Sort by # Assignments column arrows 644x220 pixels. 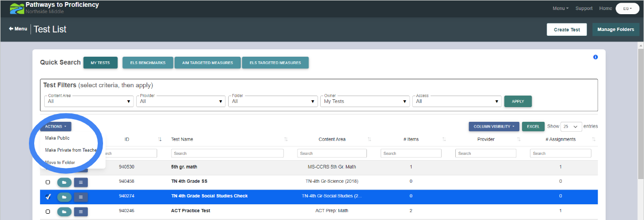[x=594, y=139]
